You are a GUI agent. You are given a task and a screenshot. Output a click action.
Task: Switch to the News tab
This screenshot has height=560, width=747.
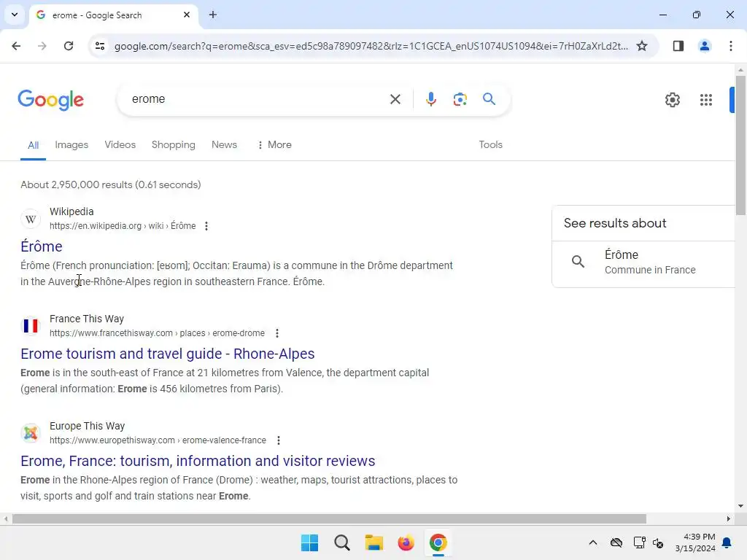[224, 145]
